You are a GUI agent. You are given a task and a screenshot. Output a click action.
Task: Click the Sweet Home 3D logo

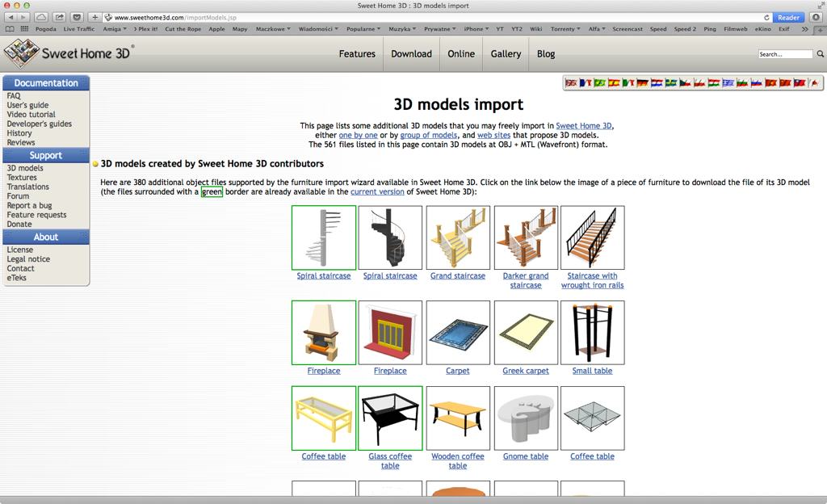68,54
